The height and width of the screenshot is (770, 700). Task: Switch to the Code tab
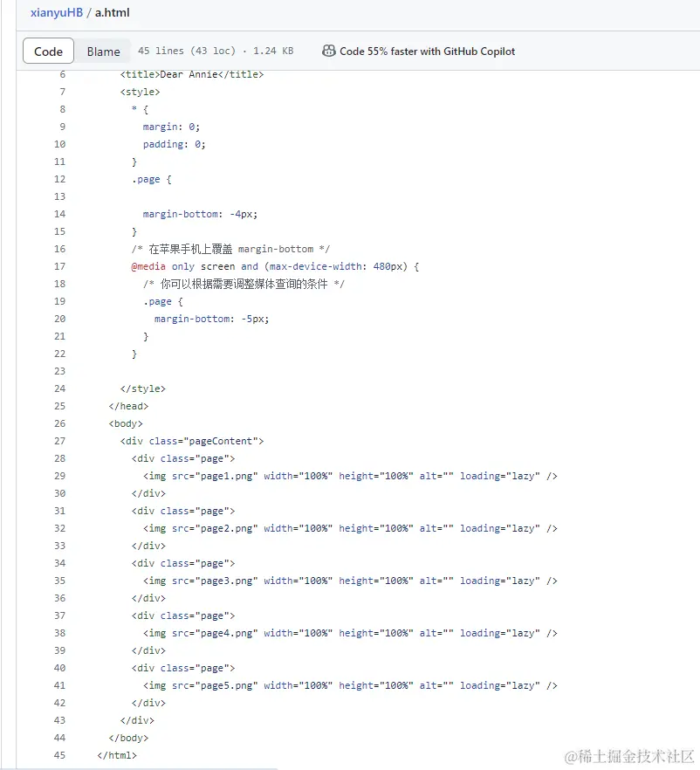48,51
